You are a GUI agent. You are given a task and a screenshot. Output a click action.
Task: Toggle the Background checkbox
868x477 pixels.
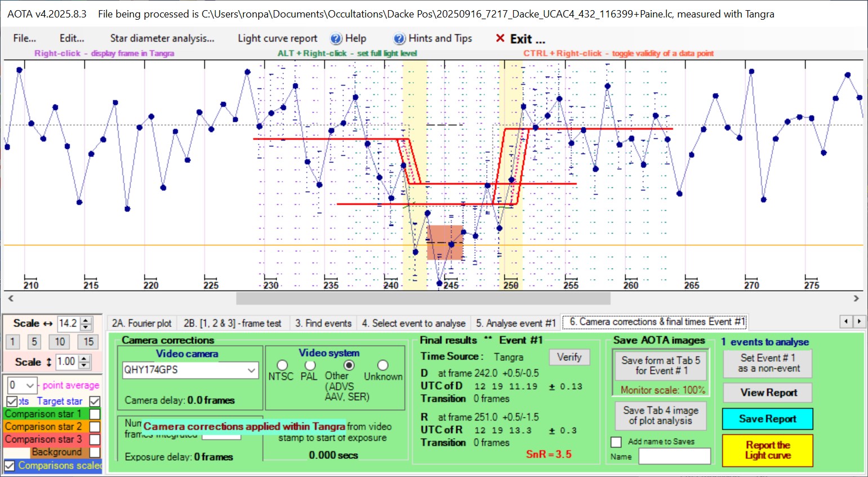click(95, 452)
